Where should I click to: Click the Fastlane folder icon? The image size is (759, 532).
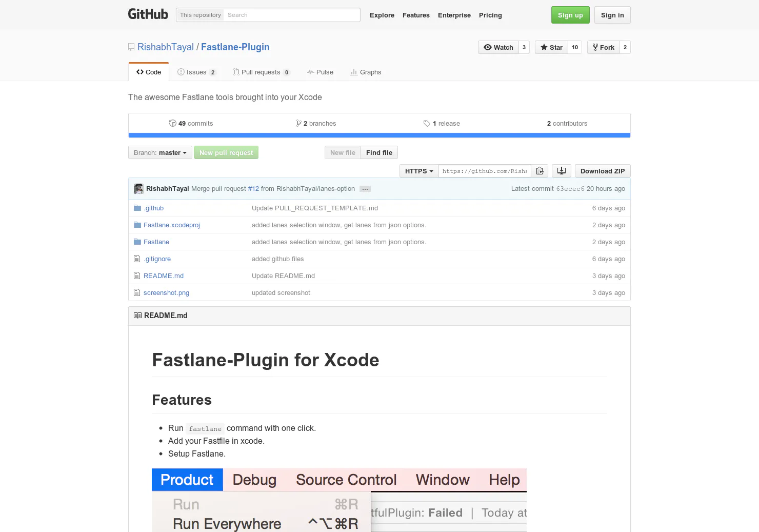click(137, 242)
